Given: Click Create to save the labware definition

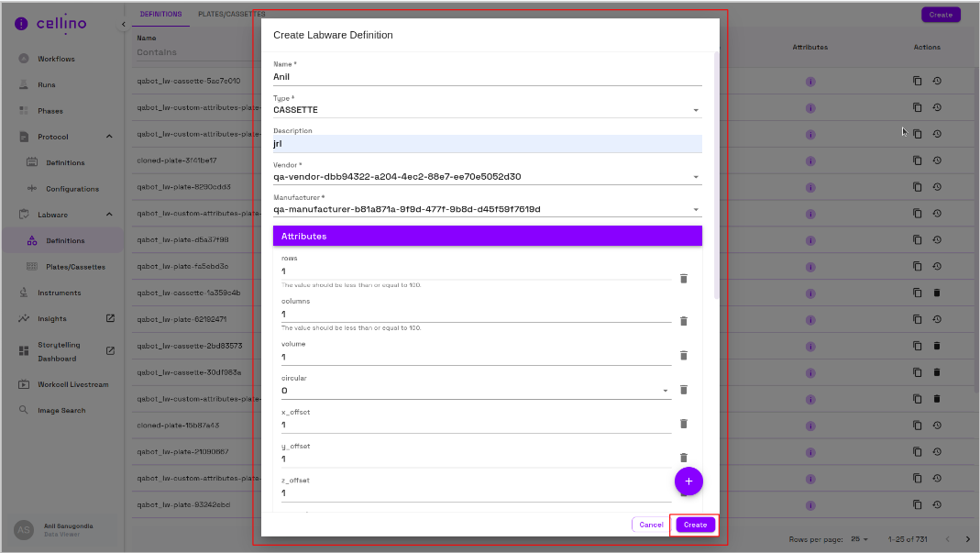Looking at the screenshot, I should coord(694,524).
